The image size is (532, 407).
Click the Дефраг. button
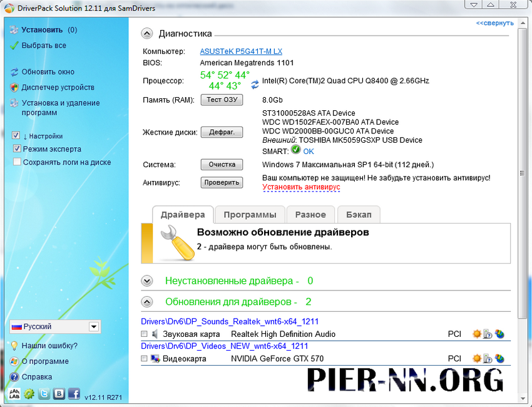click(x=222, y=132)
